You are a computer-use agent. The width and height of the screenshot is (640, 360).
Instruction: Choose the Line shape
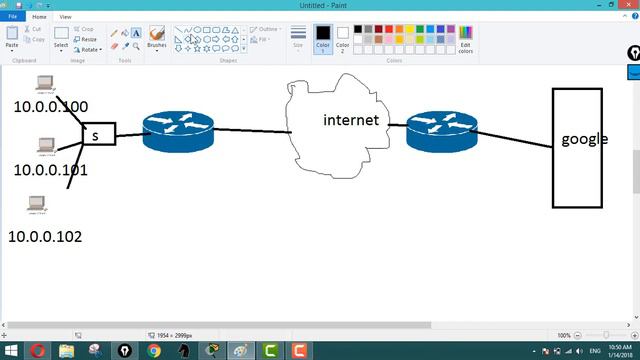coord(178,30)
